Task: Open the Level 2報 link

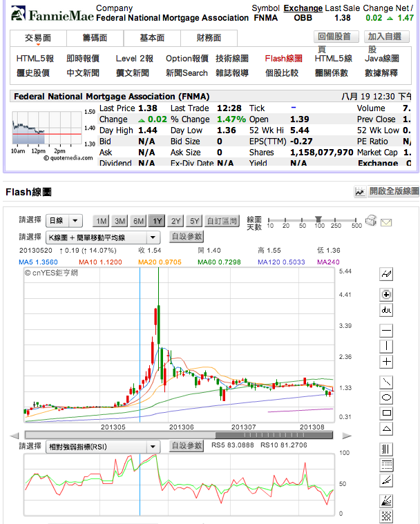Action: pos(135,59)
